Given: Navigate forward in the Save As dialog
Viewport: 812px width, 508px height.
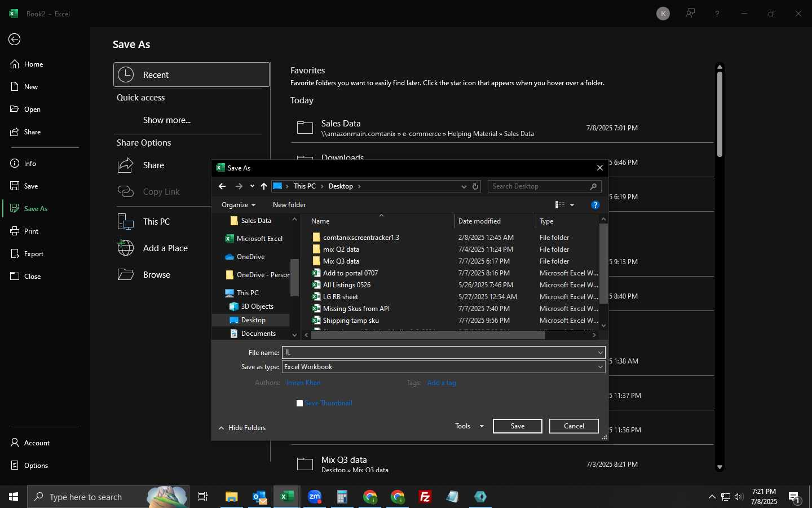Looking at the screenshot, I should point(239,186).
